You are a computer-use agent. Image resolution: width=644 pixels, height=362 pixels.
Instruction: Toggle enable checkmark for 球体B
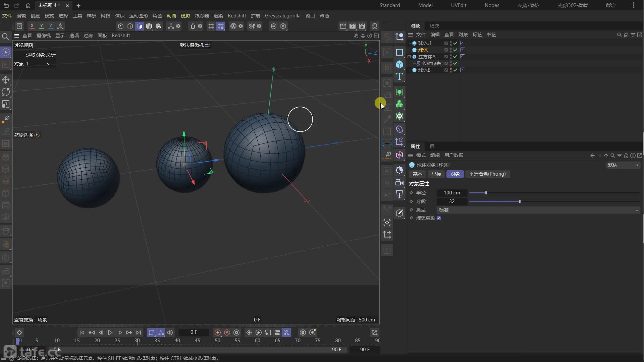[x=455, y=70]
